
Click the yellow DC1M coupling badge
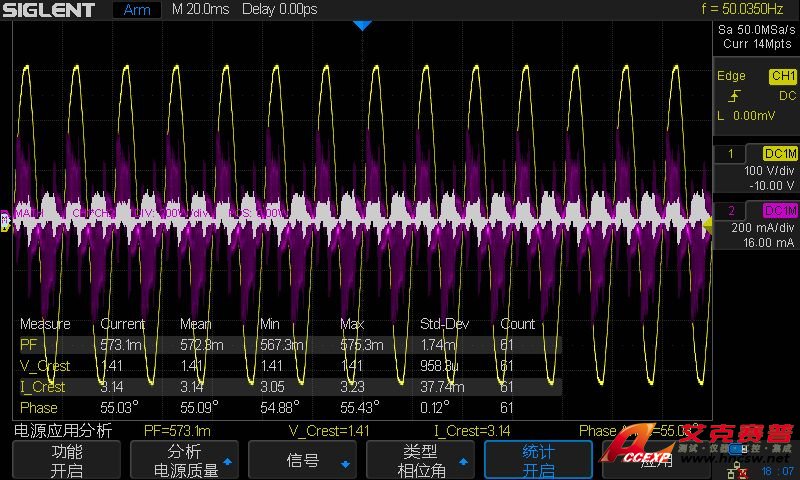tap(779, 153)
